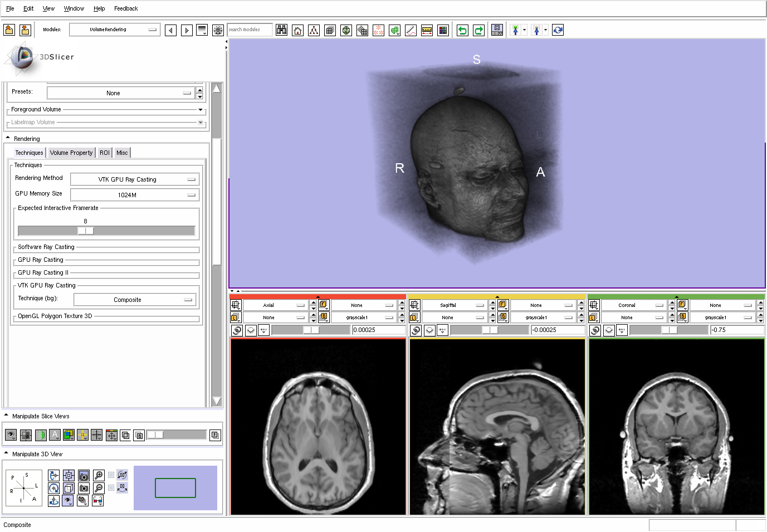Open the View menu
This screenshot has width=767, height=532.
pos(48,8)
